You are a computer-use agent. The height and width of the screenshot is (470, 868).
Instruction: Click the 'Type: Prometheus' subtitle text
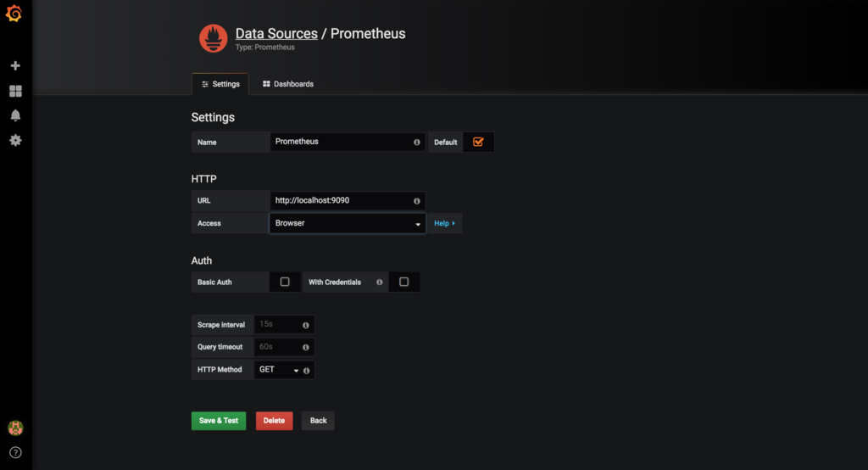tap(265, 48)
